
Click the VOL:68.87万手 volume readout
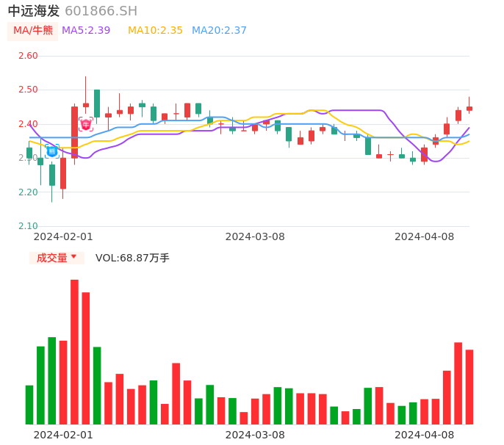click(x=132, y=258)
